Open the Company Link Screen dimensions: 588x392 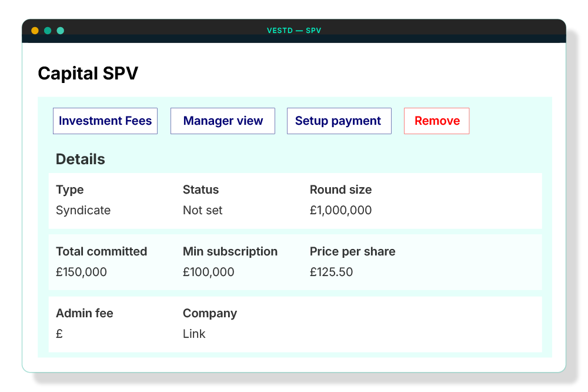194,334
